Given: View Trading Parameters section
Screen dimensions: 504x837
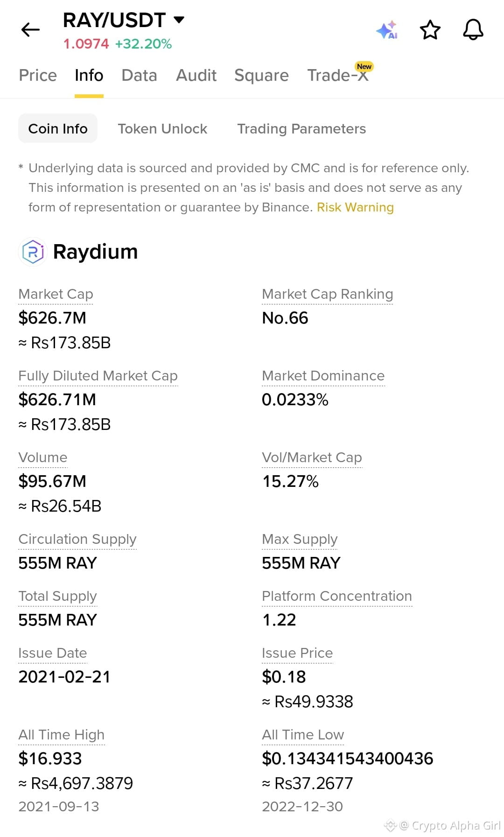Looking at the screenshot, I should tap(301, 128).
